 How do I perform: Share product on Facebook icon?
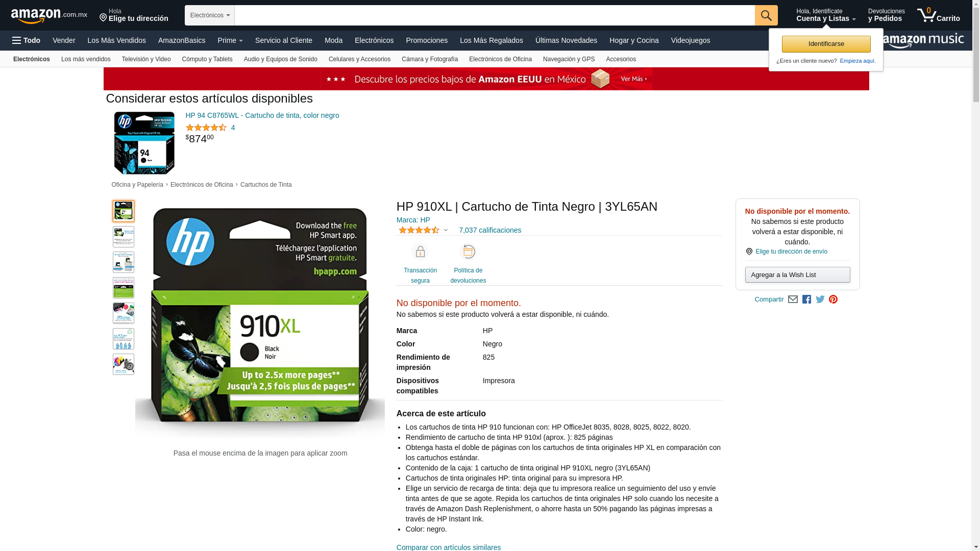(x=806, y=299)
